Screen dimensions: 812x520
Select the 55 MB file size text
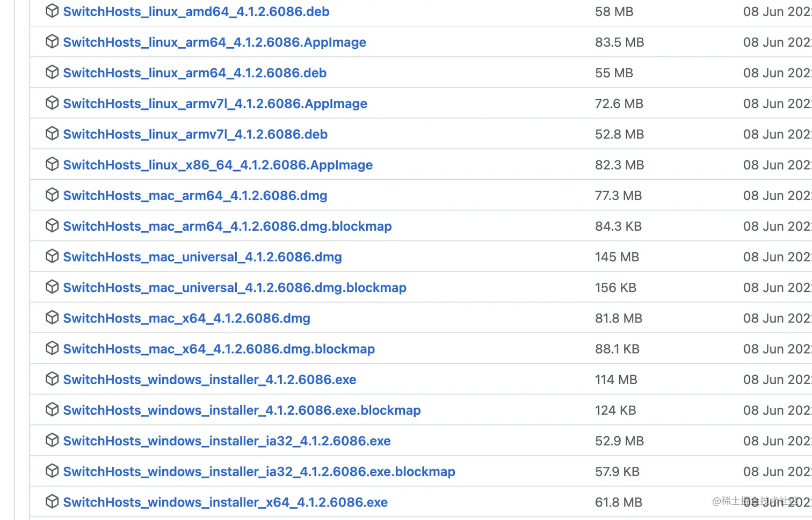coord(614,72)
